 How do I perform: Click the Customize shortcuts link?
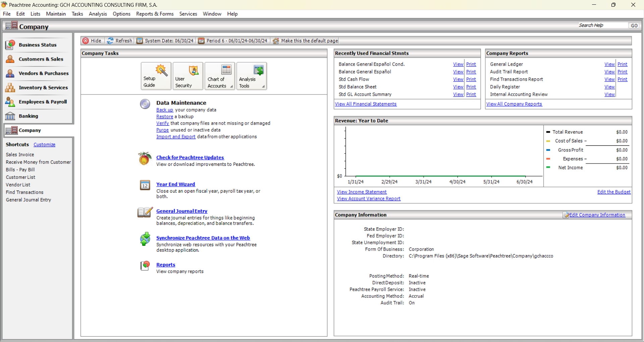(x=44, y=145)
